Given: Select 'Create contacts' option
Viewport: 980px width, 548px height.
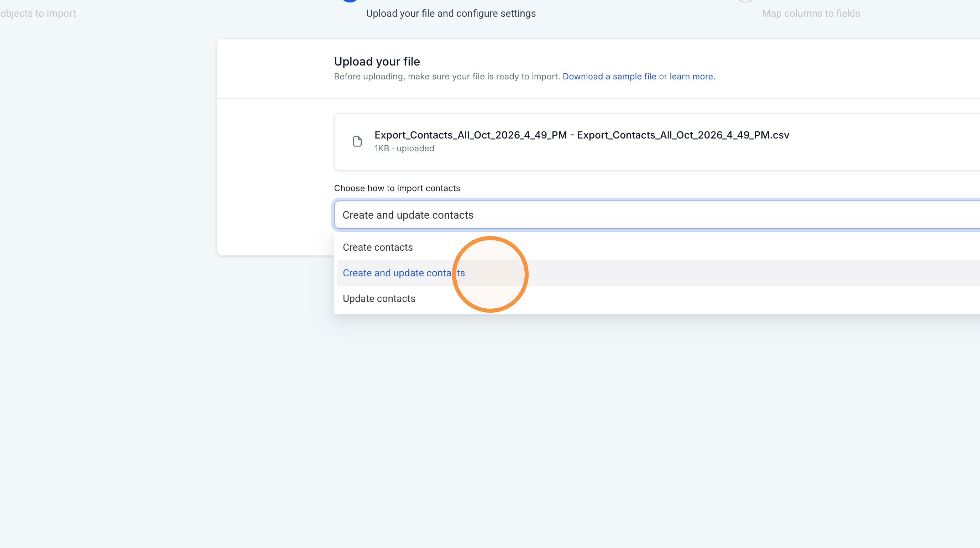Looking at the screenshot, I should click(x=658, y=247).
